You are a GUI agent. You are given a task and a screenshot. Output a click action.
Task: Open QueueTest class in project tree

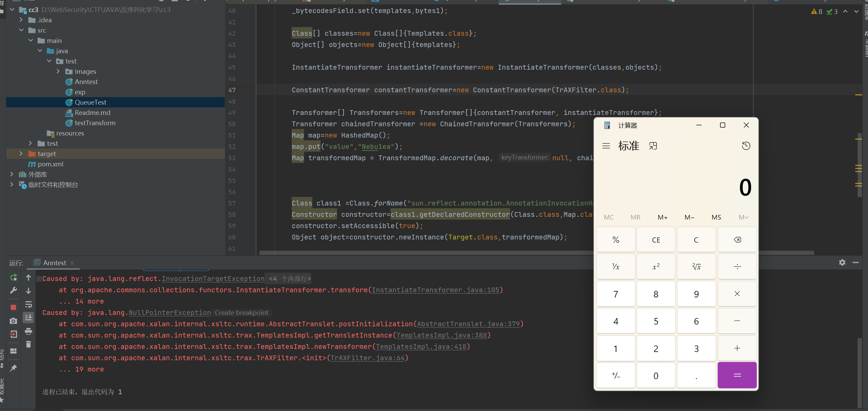pyautogui.click(x=90, y=102)
